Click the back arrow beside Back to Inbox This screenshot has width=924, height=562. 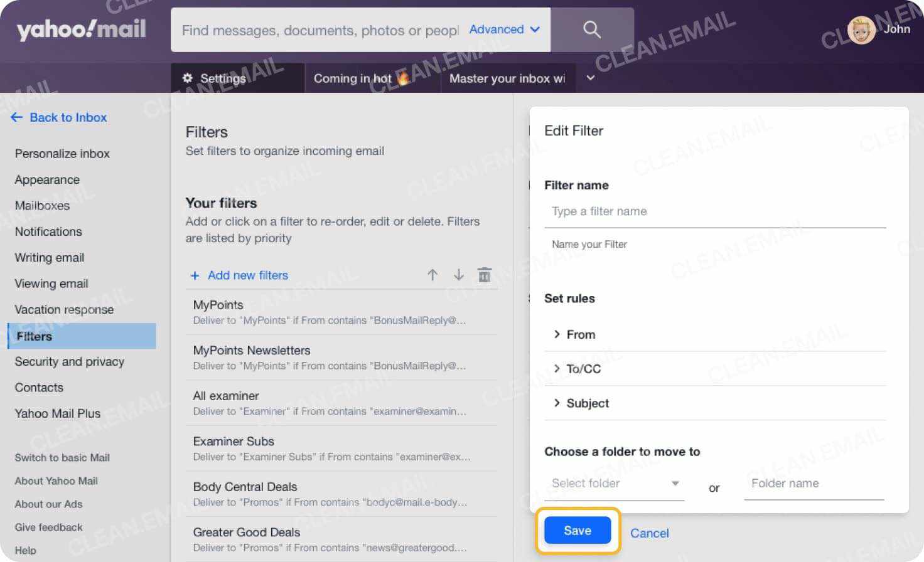(x=18, y=117)
